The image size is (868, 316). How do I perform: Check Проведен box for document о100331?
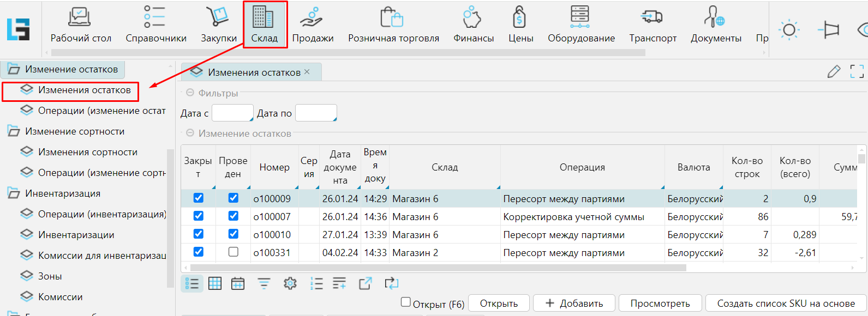(233, 252)
